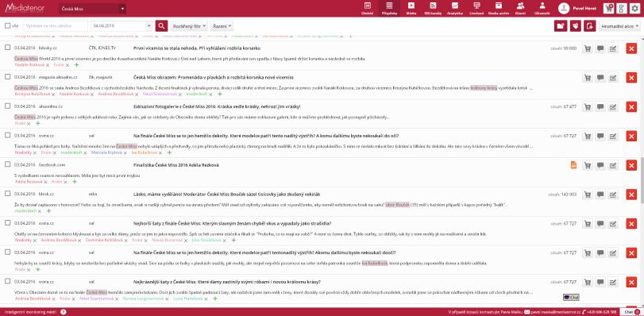644x316 pixels.
Task: Select checkbox for 'Exkluzivní fotogalerie' row
Action: [7, 106]
